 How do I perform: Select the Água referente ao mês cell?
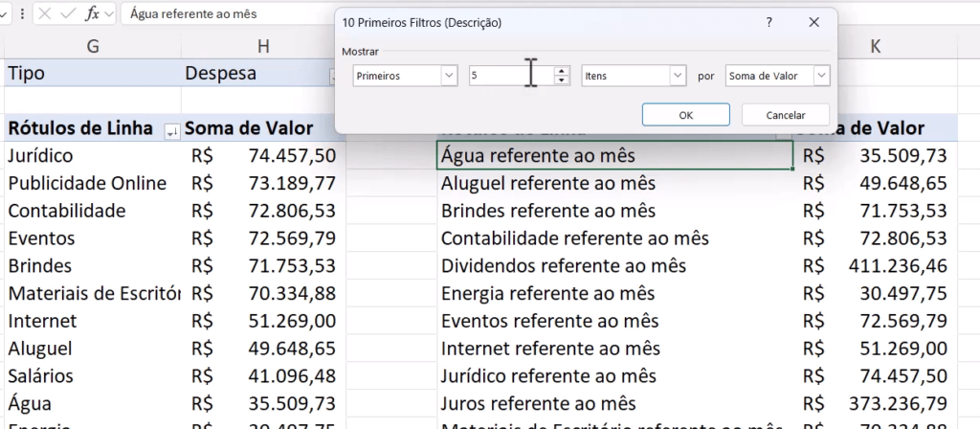pos(614,155)
